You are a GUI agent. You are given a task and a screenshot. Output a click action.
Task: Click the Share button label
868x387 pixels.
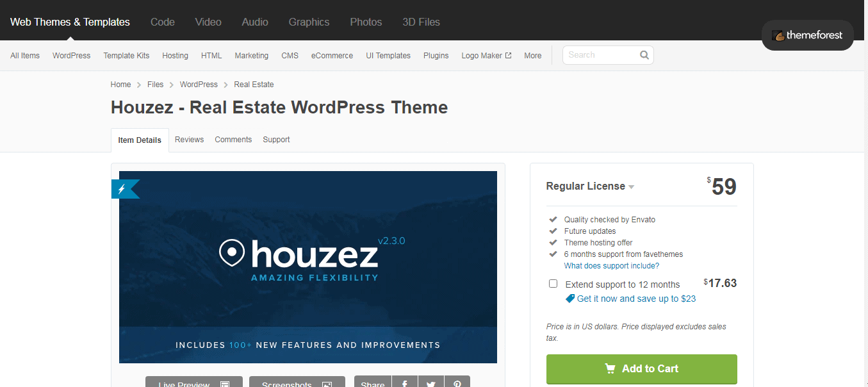click(372, 383)
